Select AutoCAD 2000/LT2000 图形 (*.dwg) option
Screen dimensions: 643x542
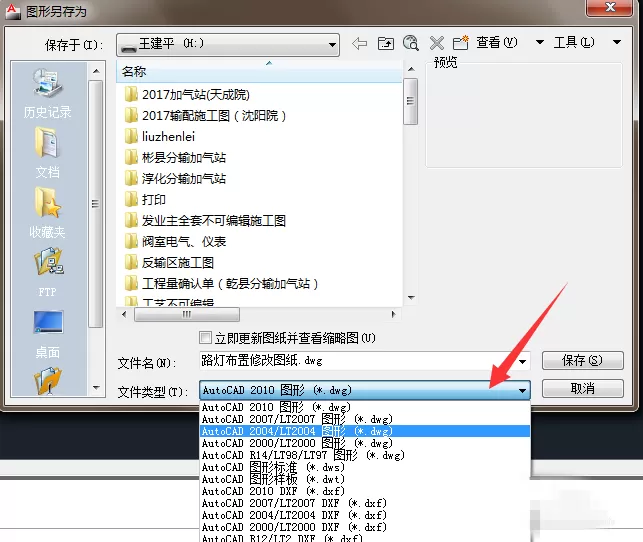click(365, 443)
